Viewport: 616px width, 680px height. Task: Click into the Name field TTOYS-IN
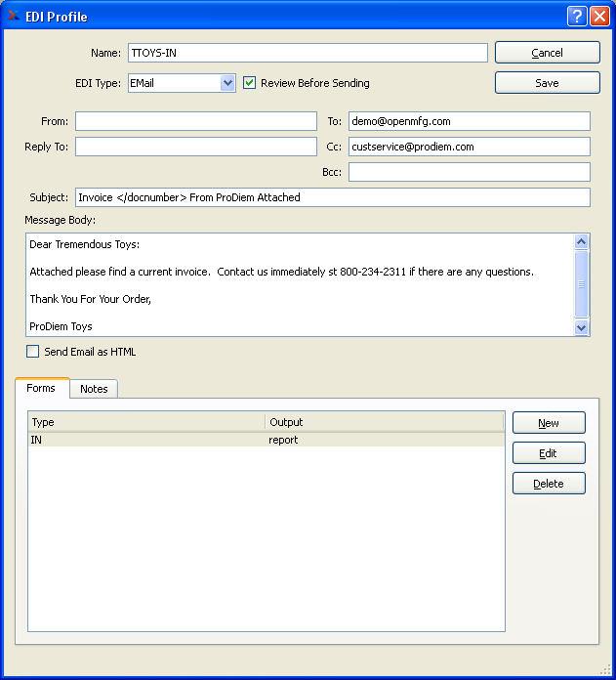click(308, 53)
